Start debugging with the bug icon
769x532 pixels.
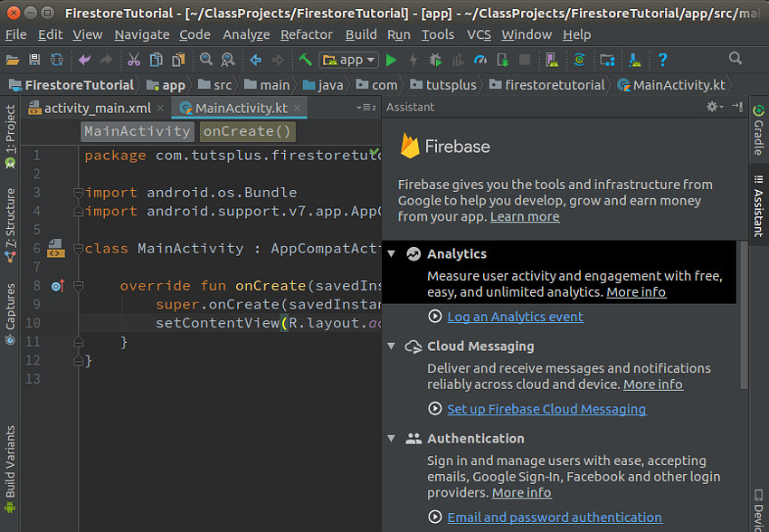coord(435,62)
